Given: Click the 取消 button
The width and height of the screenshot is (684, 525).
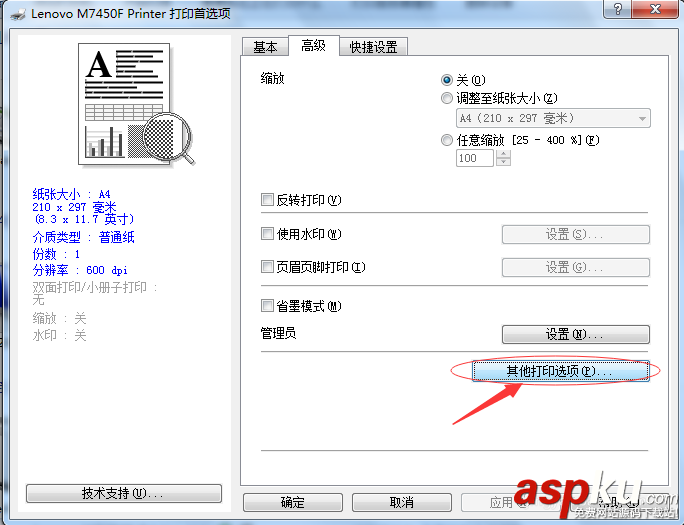Looking at the screenshot, I should click(x=401, y=503).
